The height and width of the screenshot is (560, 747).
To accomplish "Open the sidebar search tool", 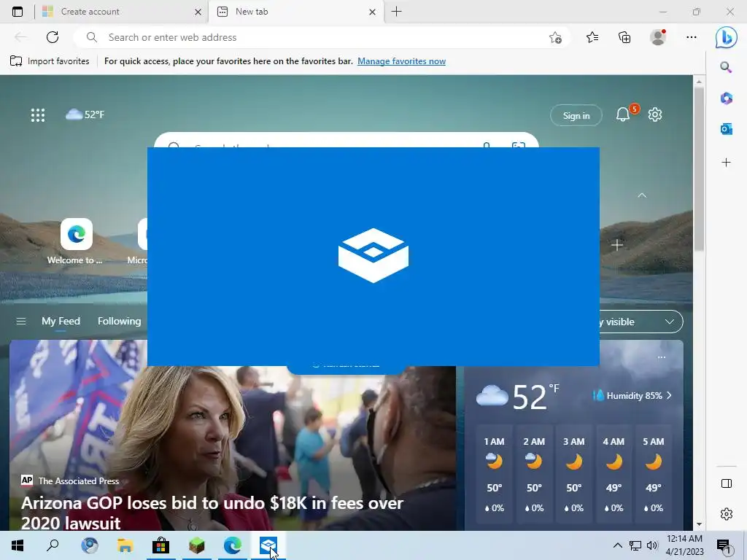I will [726, 67].
